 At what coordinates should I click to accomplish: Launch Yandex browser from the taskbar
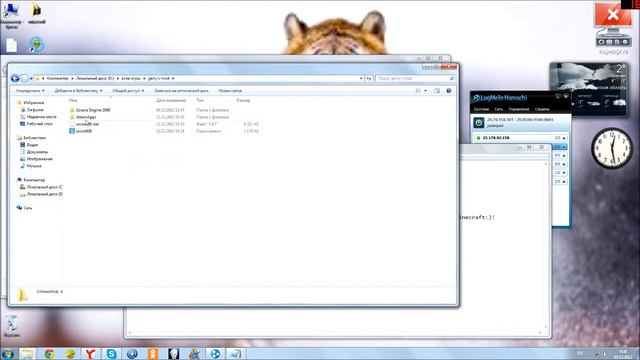click(x=91, y=353)
